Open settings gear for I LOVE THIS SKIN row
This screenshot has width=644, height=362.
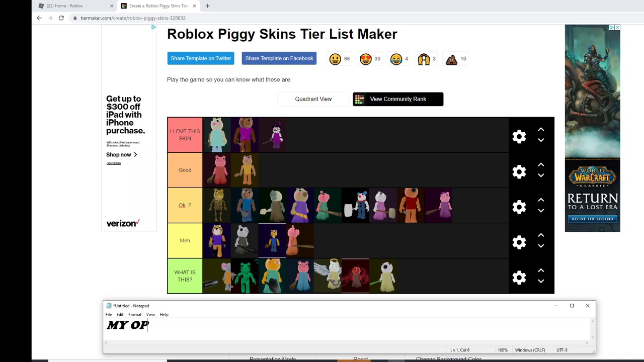click(519, 137)
